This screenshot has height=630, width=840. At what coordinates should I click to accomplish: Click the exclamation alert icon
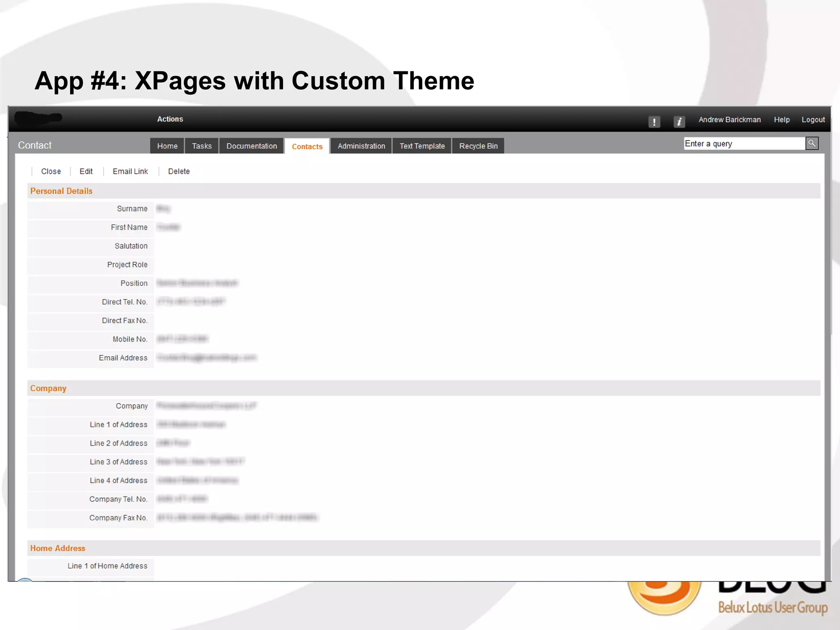coord(654,122)
